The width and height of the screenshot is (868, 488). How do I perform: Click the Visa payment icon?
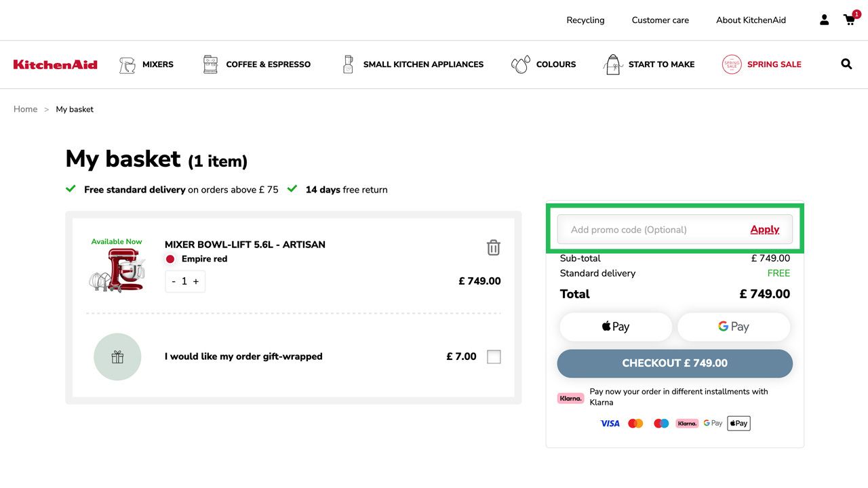[x=610, y=424]
